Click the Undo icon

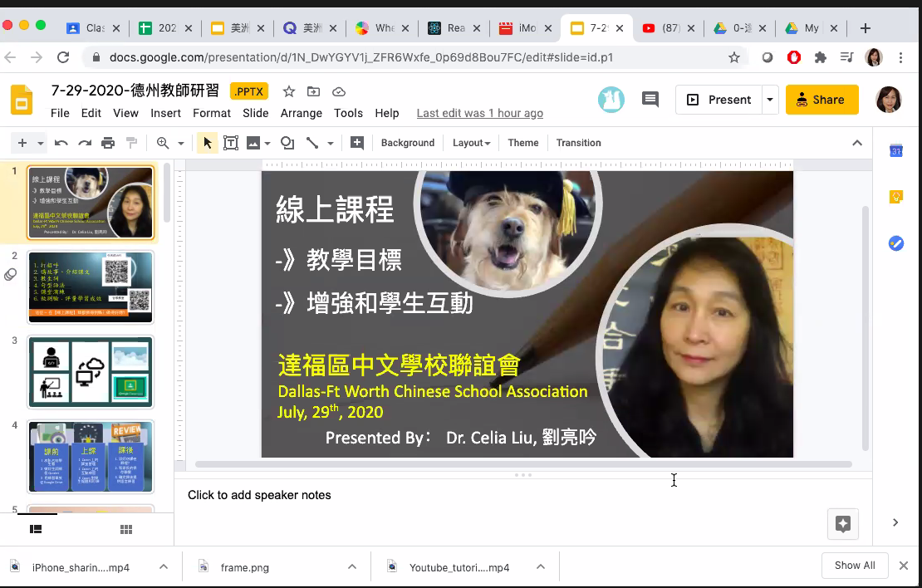click(59, 142)
